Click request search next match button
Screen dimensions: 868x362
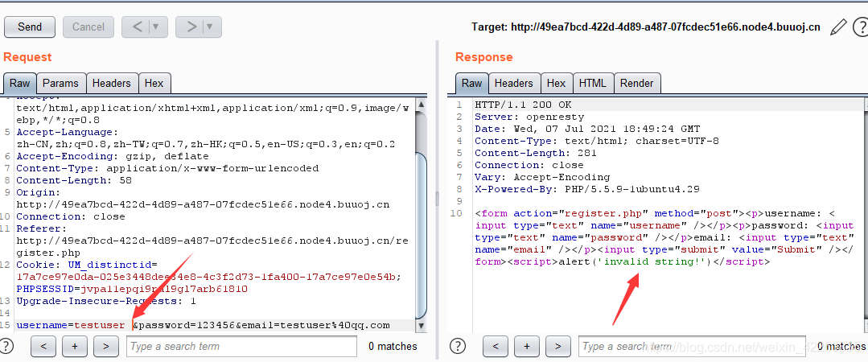coord(106,347)
